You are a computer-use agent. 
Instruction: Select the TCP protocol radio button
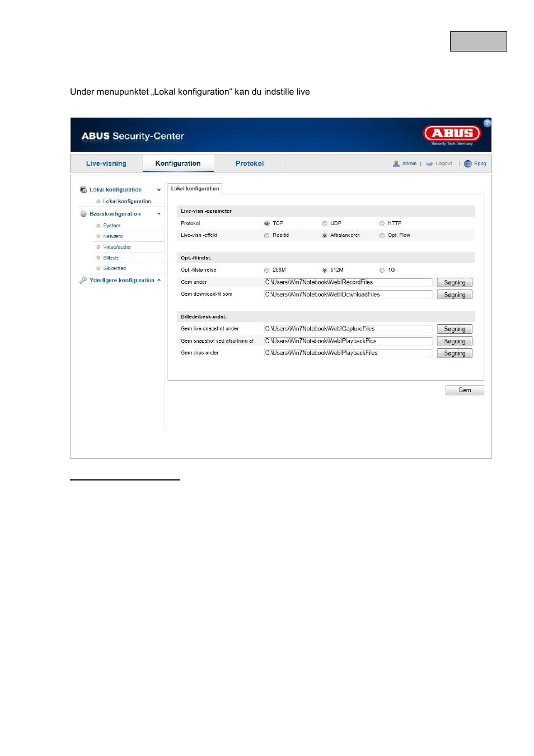pyautogui.click(x=267, y=223)
